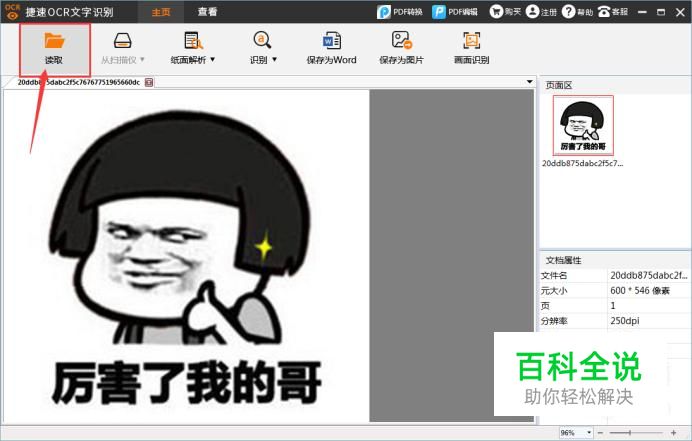Click the 页面区 panel header
Viewport: 692px width, 441px height.
pos(559,85)
